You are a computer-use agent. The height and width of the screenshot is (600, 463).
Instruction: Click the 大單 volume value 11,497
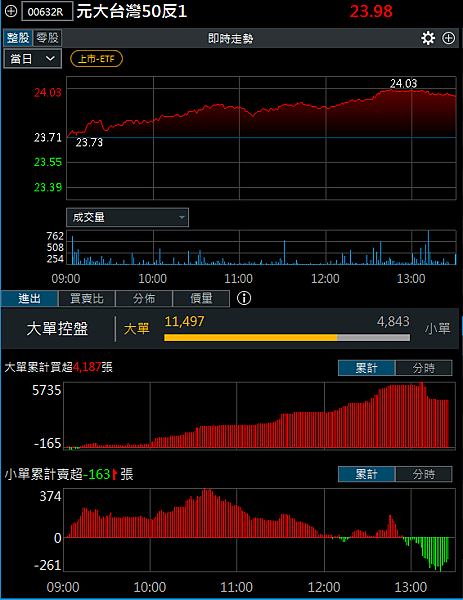(184, 321)
